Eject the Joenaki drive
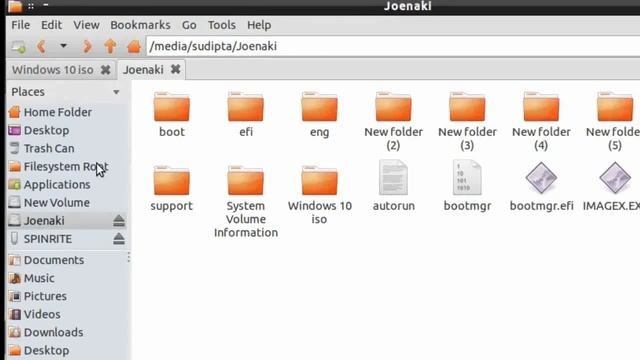 click(119, 221)
